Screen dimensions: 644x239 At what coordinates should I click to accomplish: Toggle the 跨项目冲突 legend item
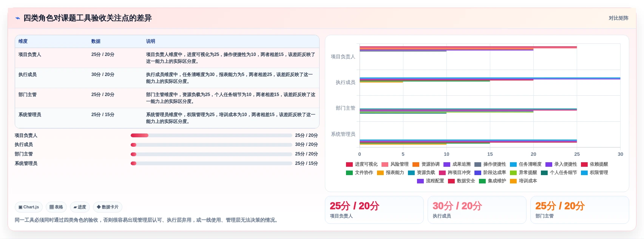click(455, 172)
